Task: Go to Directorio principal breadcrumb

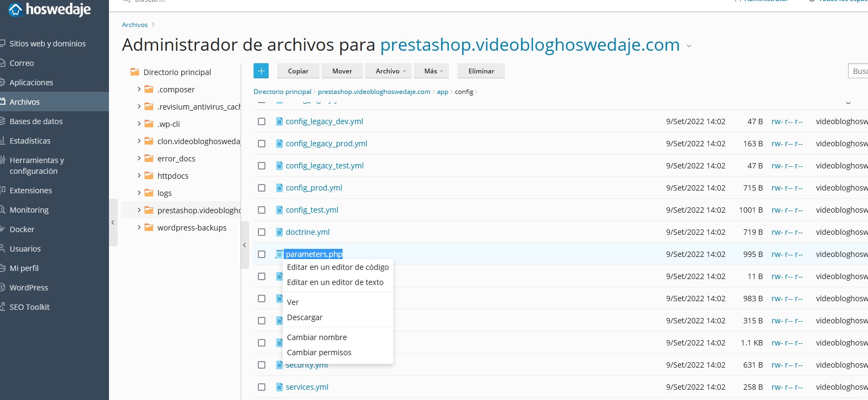Action: [282, 92]
